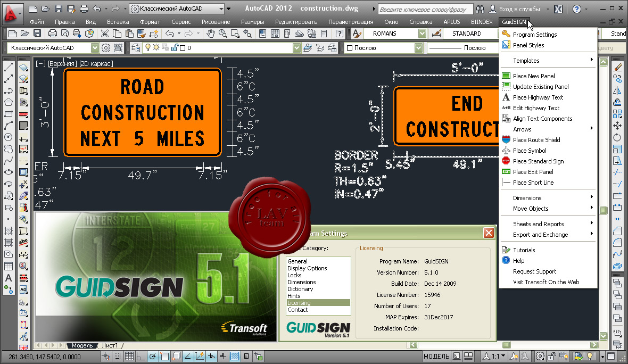
Task: Click Save As icon in quick access bar
Action: (71, 9)
